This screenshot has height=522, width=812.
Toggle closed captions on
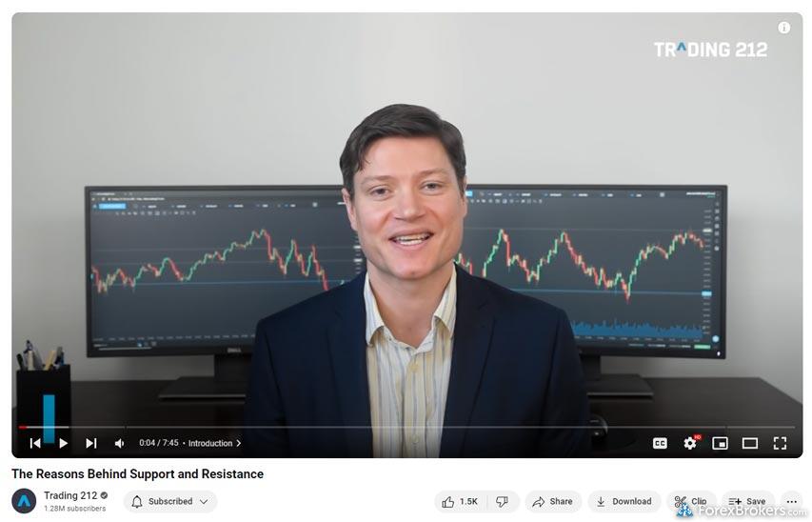[x=660, y=443]
